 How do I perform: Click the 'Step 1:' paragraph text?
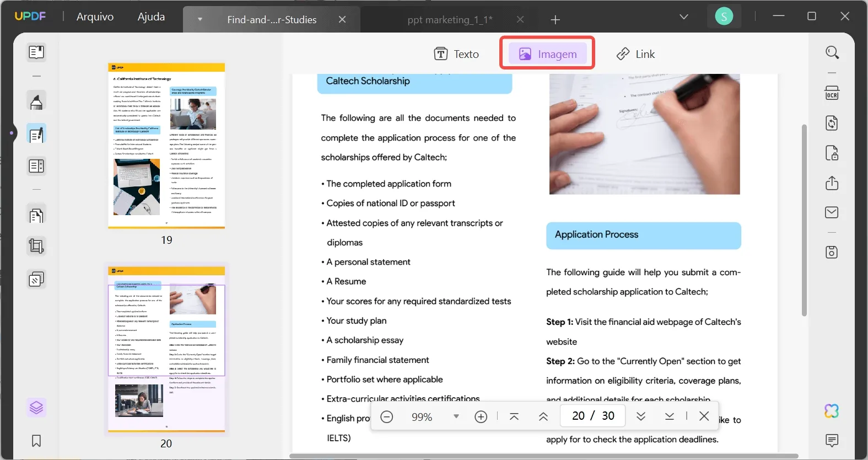[x=644, y=331]
